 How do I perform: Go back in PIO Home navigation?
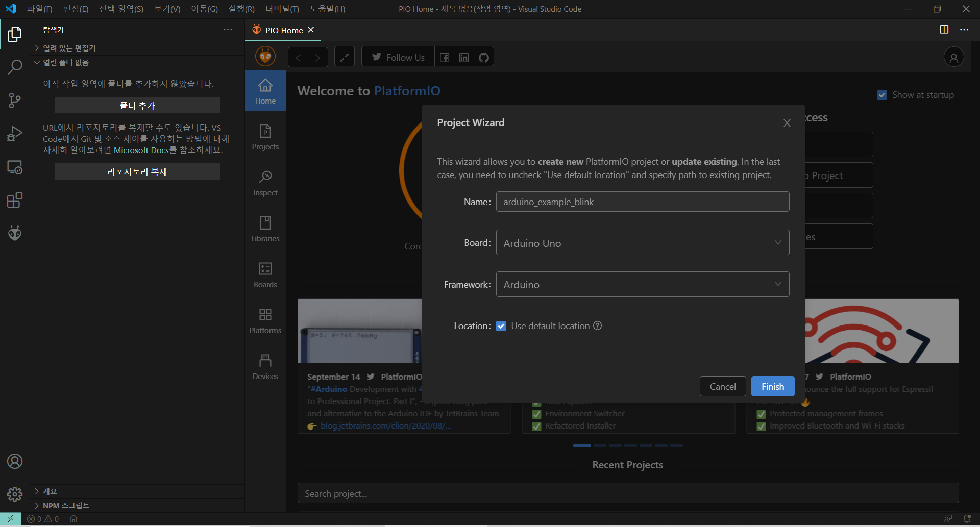(298, 57)
